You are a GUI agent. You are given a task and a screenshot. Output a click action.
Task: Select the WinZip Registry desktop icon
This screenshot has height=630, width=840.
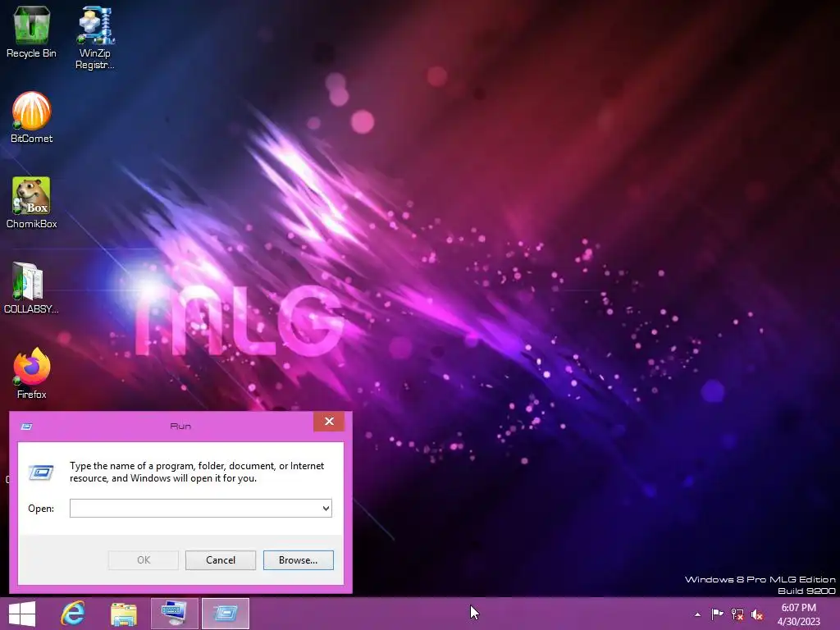[x=95, y=38]
